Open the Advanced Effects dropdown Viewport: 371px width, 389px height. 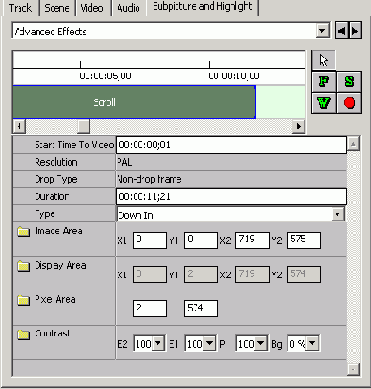click(x=322, y=31)
